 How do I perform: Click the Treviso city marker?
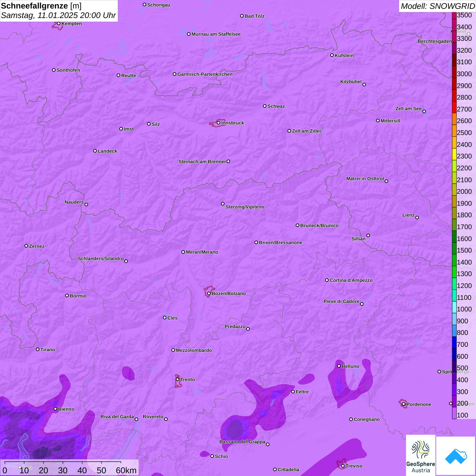(343, 466)
